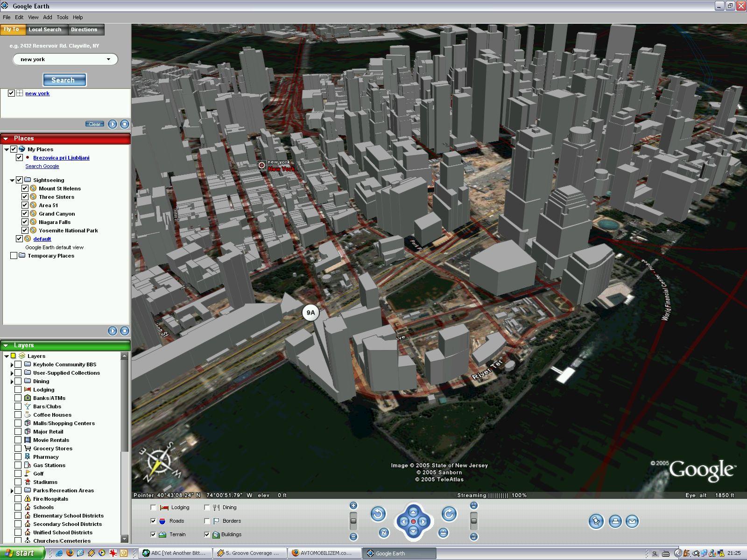Play tour button in Places panel
Viewport: 747px width, 560px height.
[x=113, y=331]
